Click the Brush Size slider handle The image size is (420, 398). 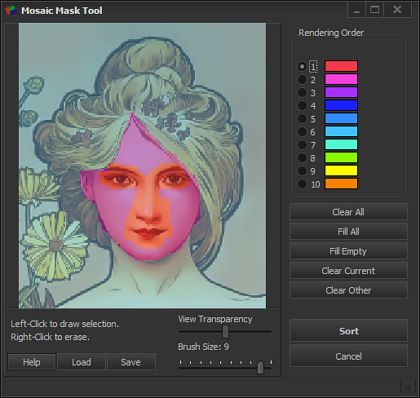click(x=260, y=367)
